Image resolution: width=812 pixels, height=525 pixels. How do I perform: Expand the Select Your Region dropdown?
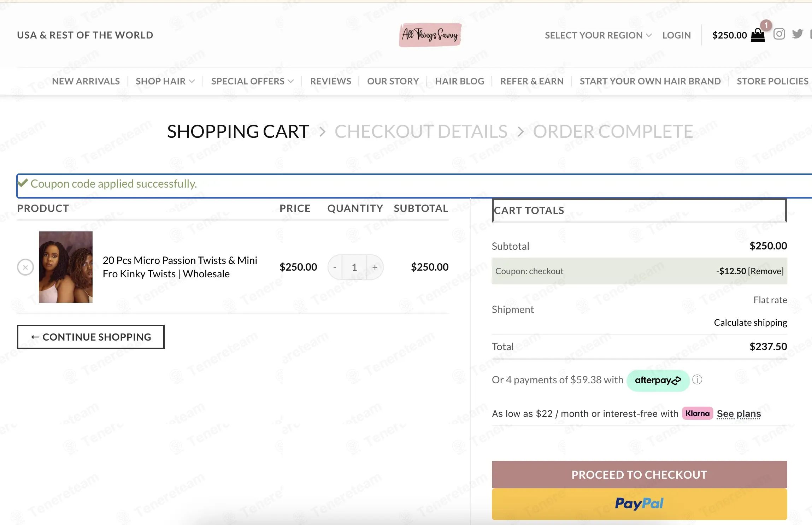click(x=598, y=35)
